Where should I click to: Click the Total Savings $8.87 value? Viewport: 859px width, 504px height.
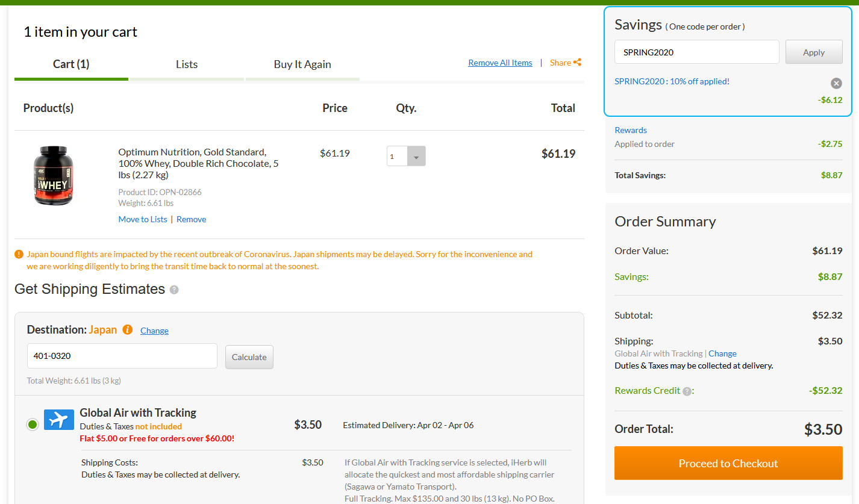[831, 175]
